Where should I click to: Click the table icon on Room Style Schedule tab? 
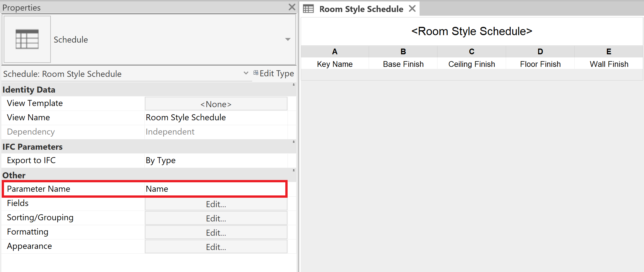308,9
